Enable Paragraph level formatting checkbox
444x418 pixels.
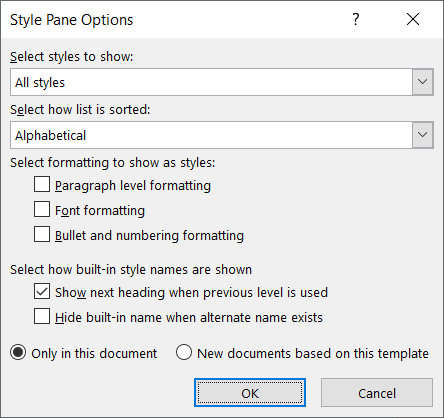tap(42, 184)
